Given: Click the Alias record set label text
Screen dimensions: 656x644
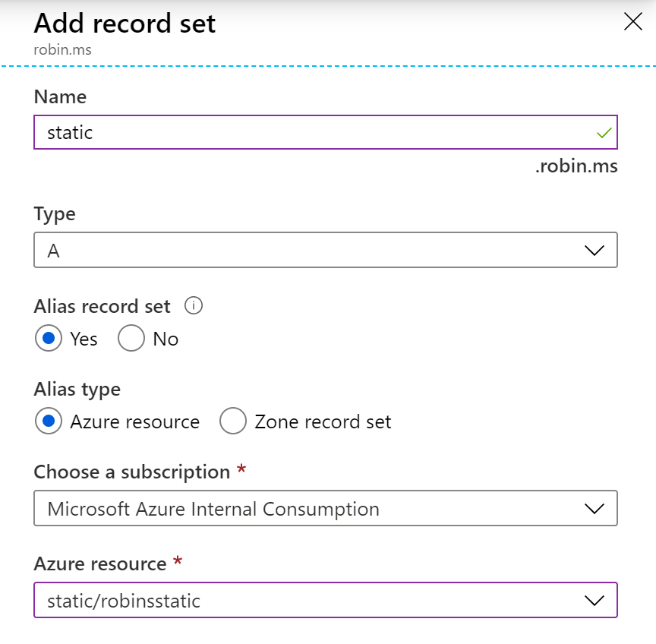Looking at the screenshot, I should (102, 306).
